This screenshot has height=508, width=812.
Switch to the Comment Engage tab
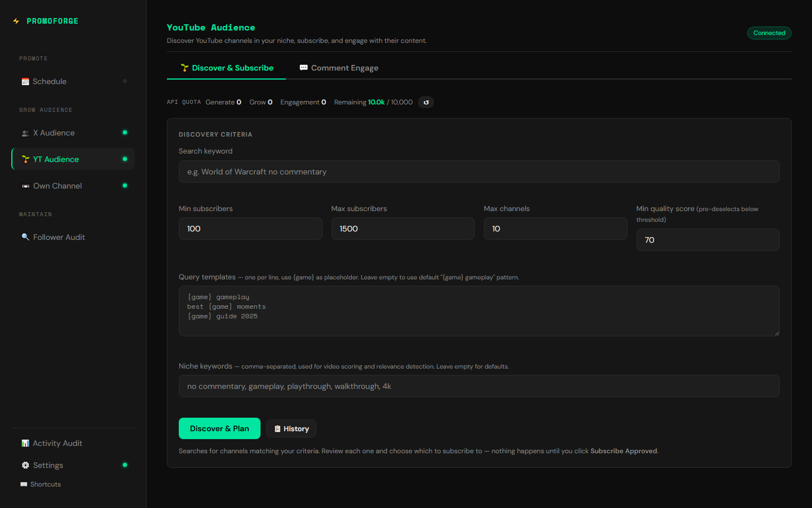click(338, 68)
